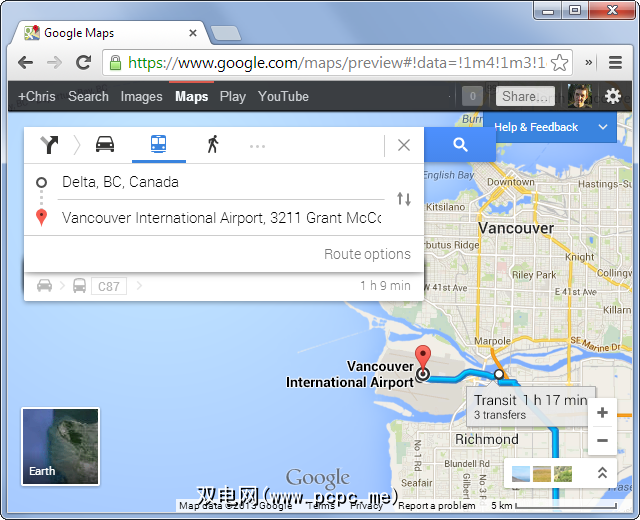Click the Richmond map label
Image resolution: width=640 pixels, height=520 pixels.
pos(487,439)
